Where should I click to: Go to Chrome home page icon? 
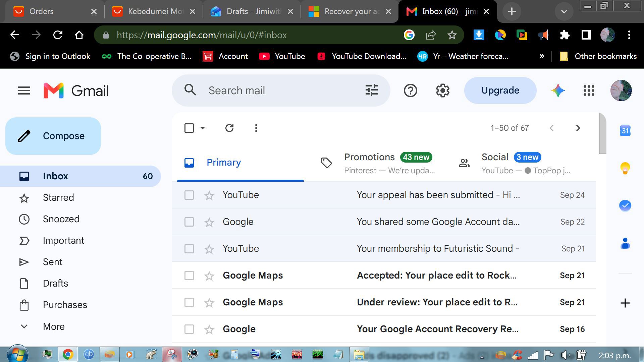tap(79, 35)
